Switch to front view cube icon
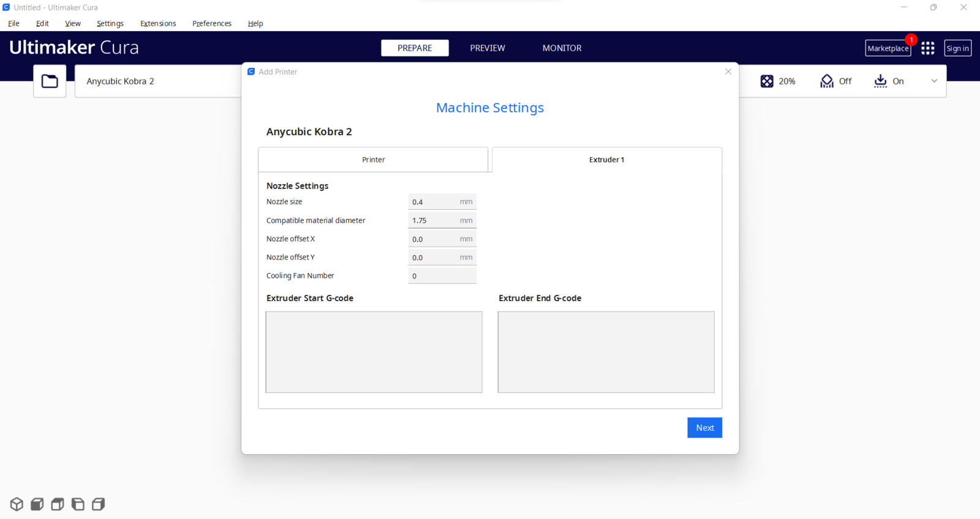The image size is (980, 519). 37,504
